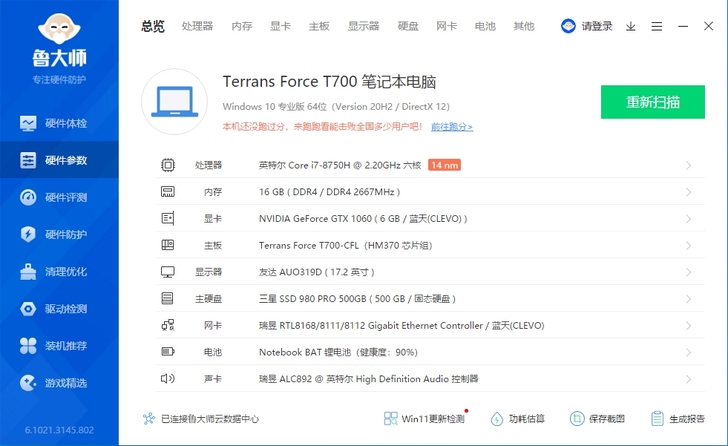
Task: Open 硬件防护 shield section
Action: [58, 234]
